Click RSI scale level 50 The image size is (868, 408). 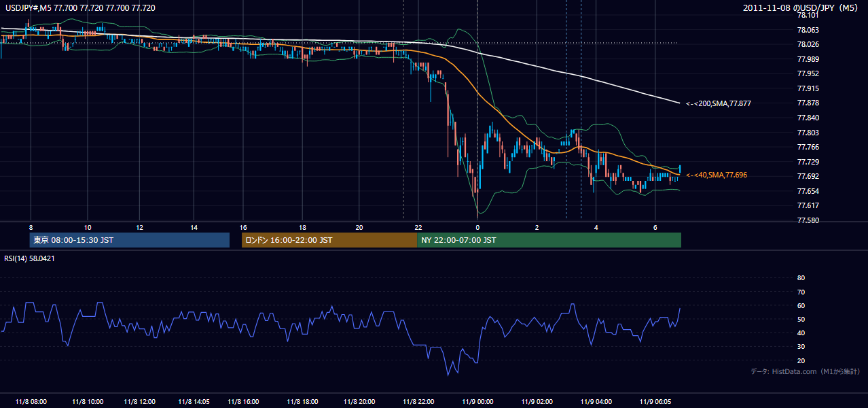pos(801,319)
